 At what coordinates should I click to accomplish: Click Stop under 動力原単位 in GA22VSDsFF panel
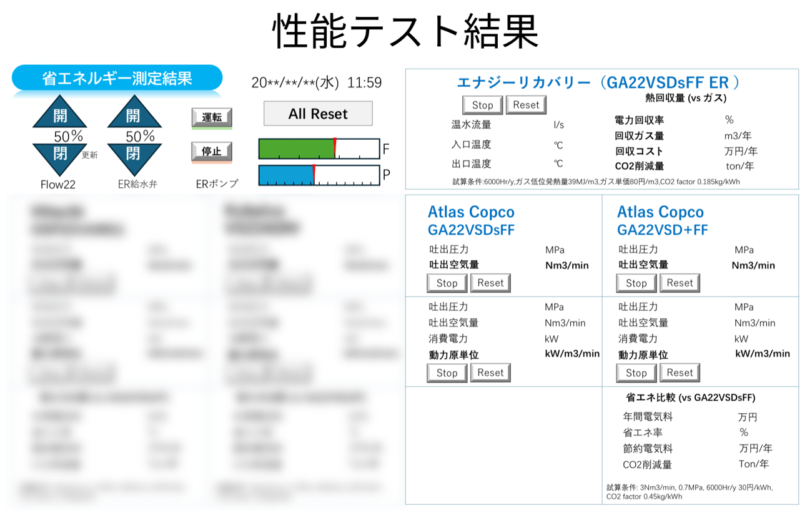point(447,373)
